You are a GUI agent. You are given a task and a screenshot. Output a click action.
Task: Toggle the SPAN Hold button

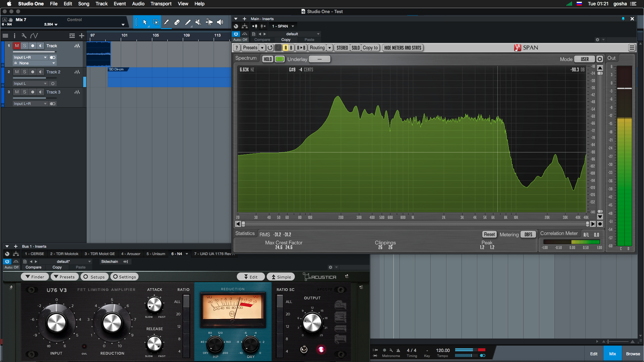pos(268,59)
